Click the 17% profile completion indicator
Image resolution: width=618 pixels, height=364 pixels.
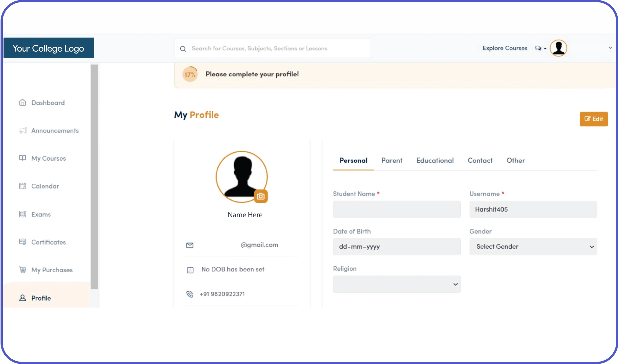coord(190,74)
